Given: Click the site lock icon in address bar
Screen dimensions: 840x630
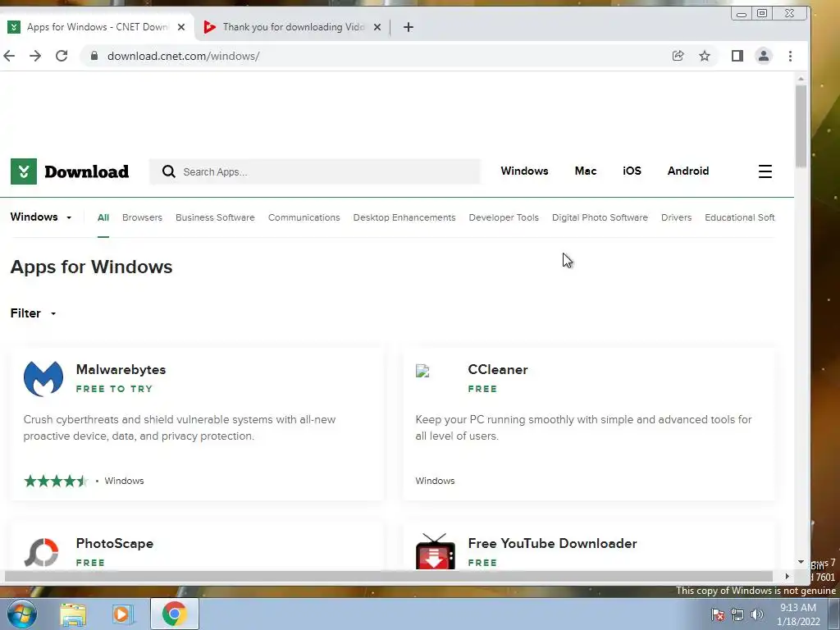Looking at the screenshot, I should point(94,56).
